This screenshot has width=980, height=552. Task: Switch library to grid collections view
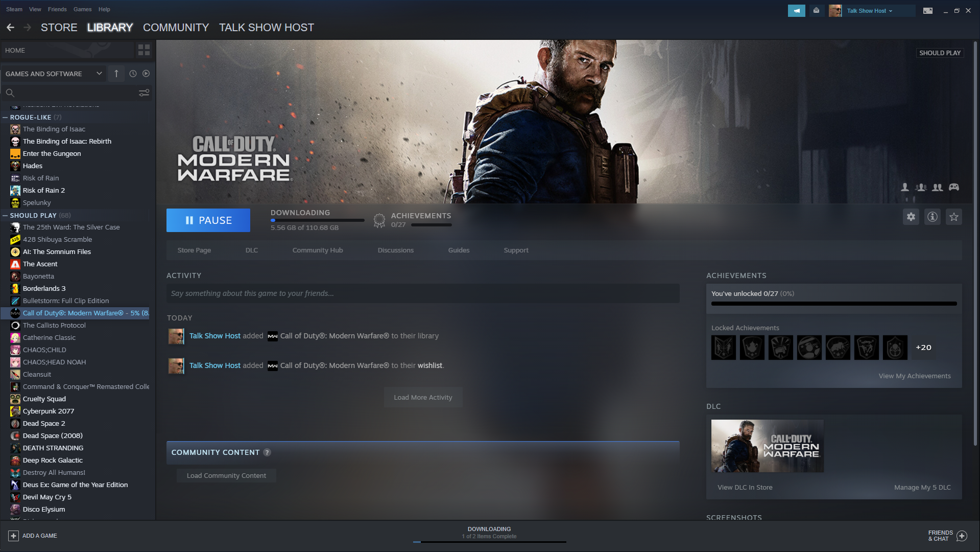pyautogui.click(x=144, y=50)
